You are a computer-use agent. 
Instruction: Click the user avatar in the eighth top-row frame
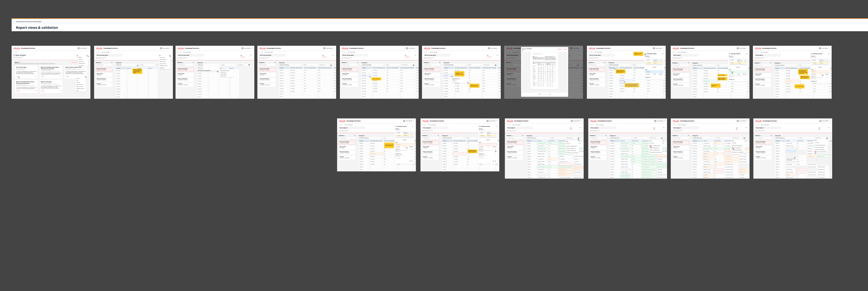tap(654, 48)
